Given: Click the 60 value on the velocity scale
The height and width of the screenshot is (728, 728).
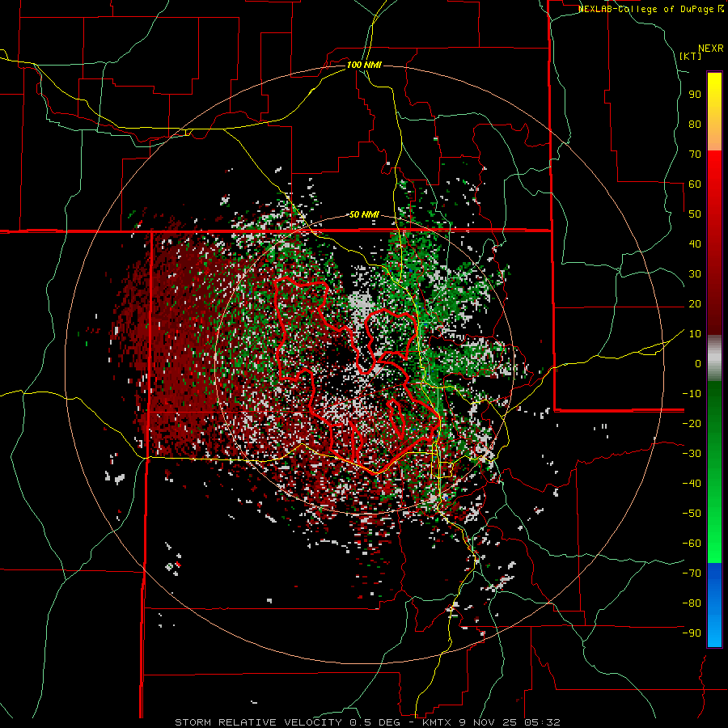Looking at the screenshot, I should tap(695, 184).
